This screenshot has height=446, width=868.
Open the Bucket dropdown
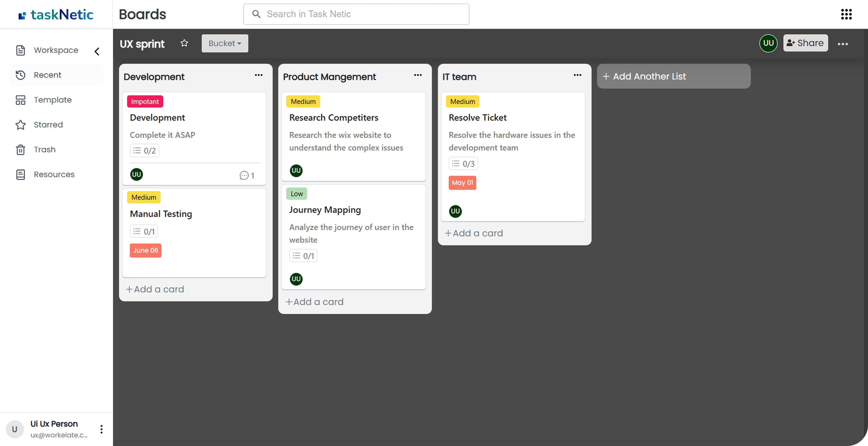pyautogui.click(x=225, y=43)
